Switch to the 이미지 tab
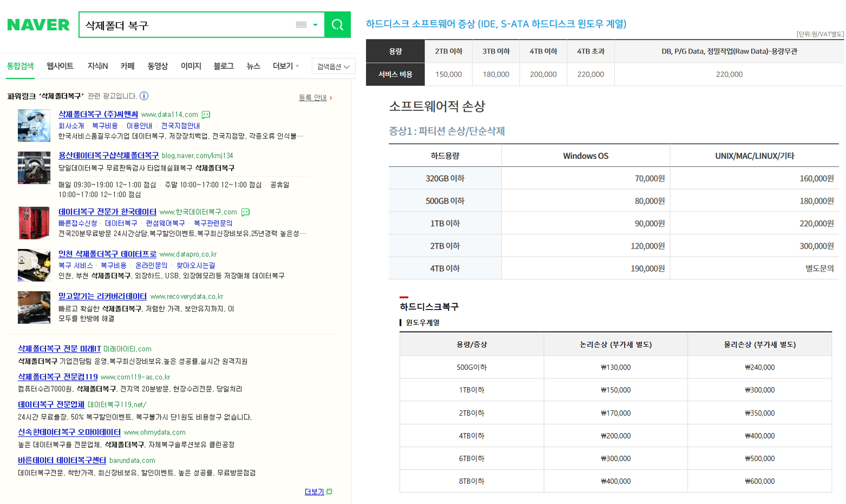This screenshot has height=504, width=846. [191, 66]
